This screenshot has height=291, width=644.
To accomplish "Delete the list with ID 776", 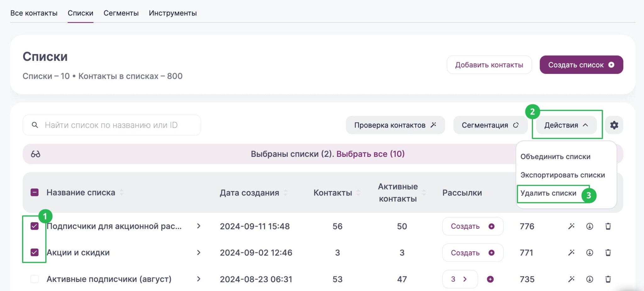I will pyautogui.click(x=608, y=226).
